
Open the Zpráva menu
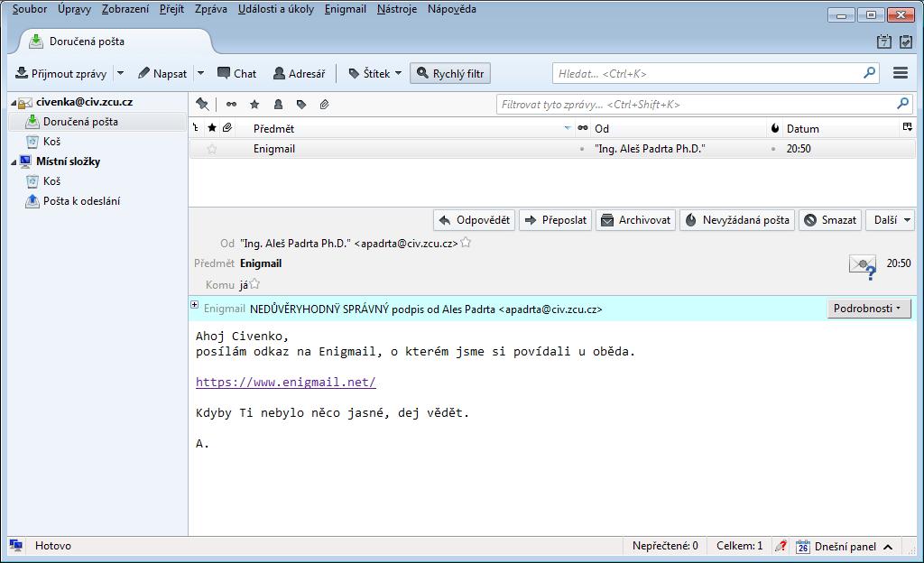(211, 9)
